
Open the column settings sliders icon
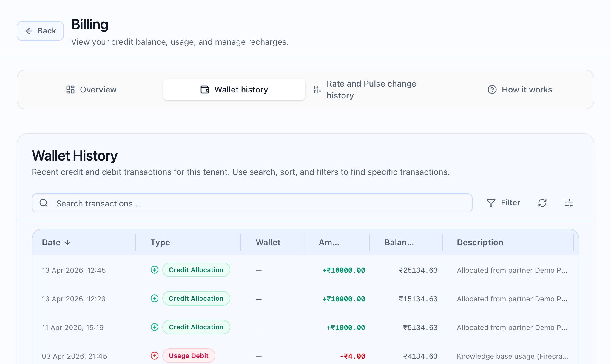tap(569, 203)
